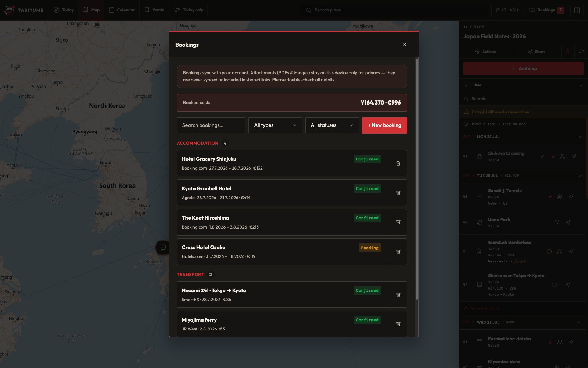
Task: Toggle the done checkmark on Shibuya Crossing
Action: click(x=542, y=156)
